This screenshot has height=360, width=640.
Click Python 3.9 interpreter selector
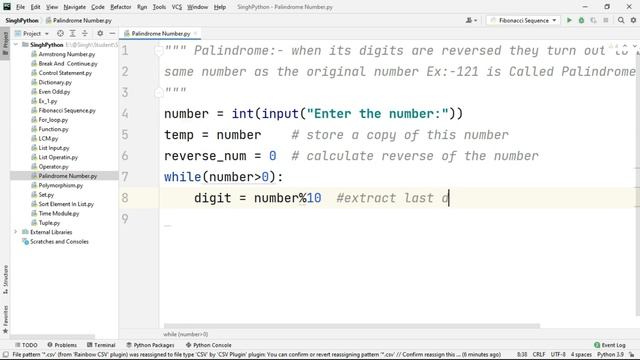click(610, 354)
